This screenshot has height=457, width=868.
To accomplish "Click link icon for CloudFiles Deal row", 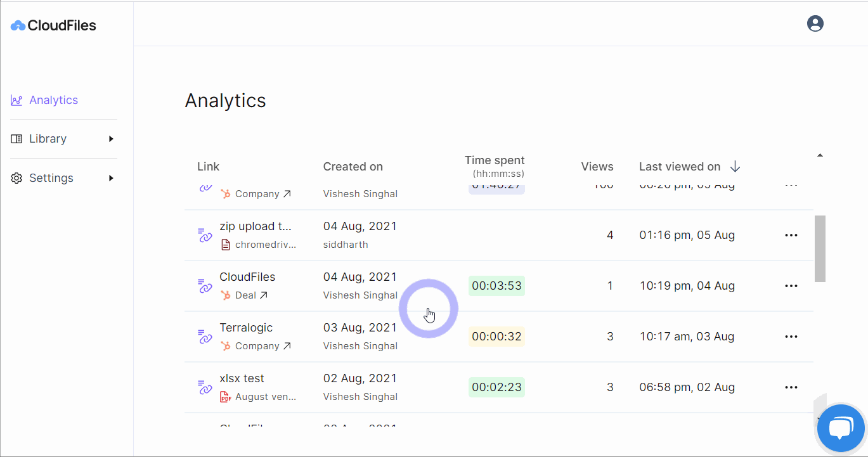I will [205, 286].
